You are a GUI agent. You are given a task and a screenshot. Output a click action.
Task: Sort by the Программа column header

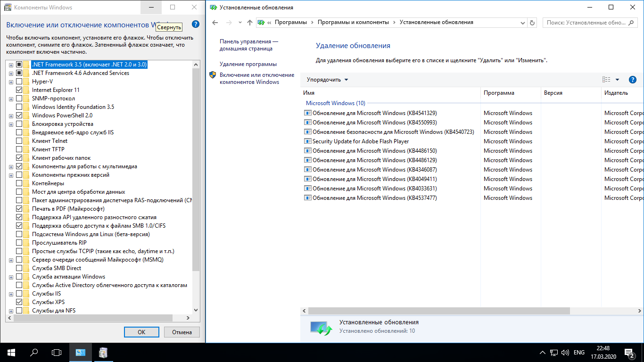tap(511, 93)
